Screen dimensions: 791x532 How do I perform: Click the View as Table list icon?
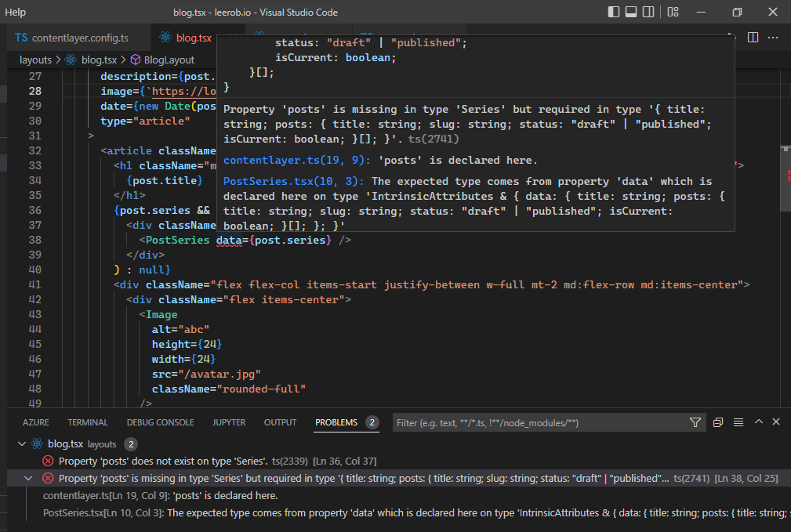click(738, 422)
